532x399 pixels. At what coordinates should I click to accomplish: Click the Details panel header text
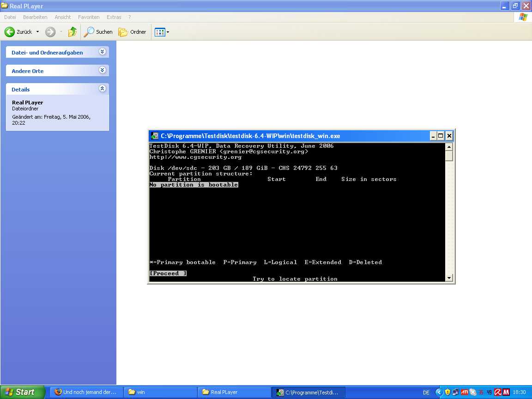point(21,90)
